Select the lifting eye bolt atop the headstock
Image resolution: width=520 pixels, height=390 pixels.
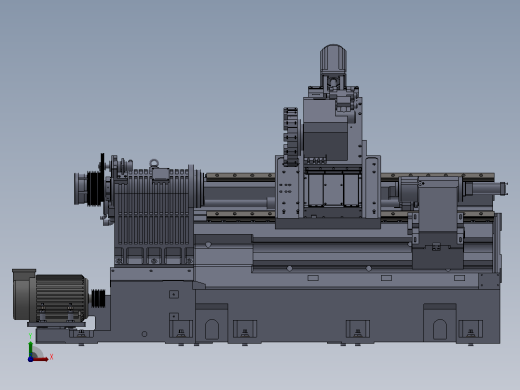(x=154, y=163)
